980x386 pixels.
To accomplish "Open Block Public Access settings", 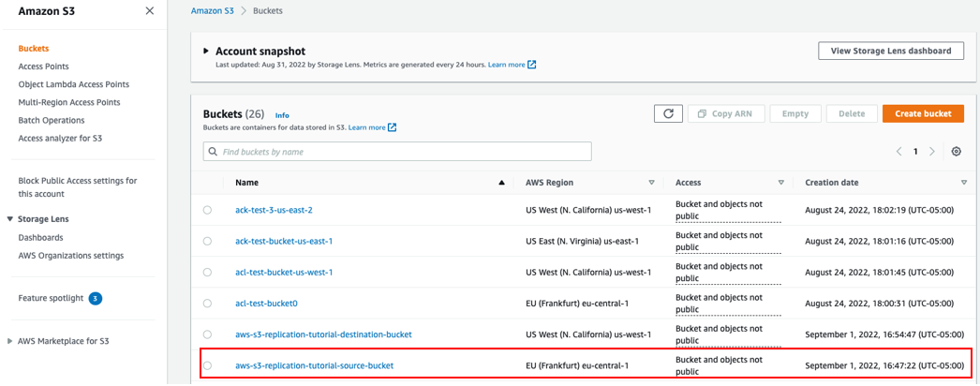I will [x=78, y=187].
